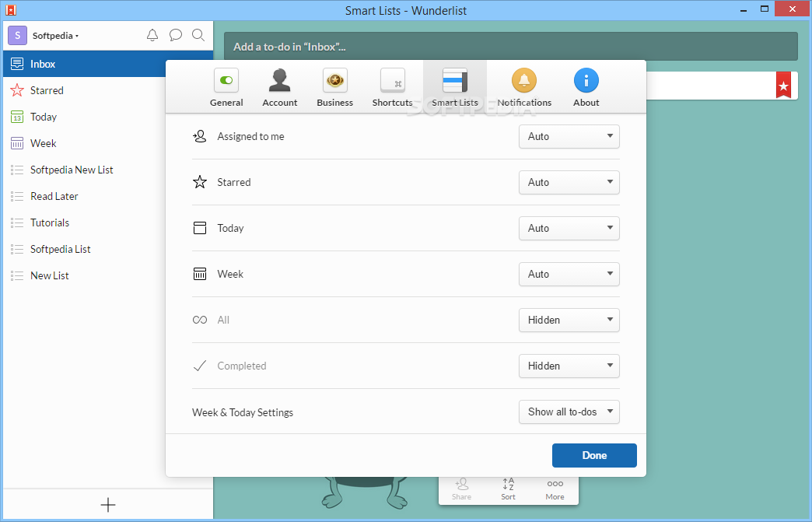Click the Wunderlist app icon in title bar
Image resolution: width=812 pixels, height=522 pixels.
point(10,10)
